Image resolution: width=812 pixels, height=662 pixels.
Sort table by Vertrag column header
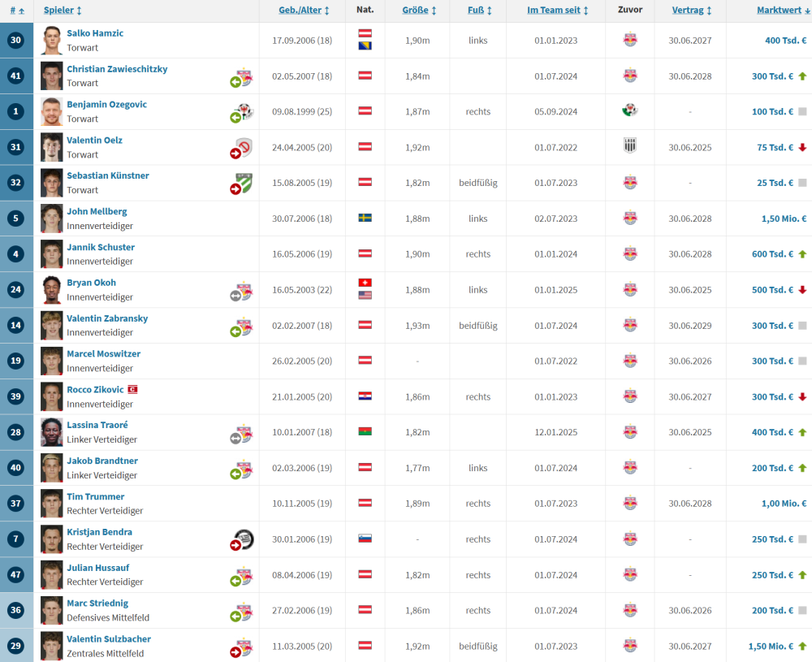pyautogui.click(x=688, y=11)
